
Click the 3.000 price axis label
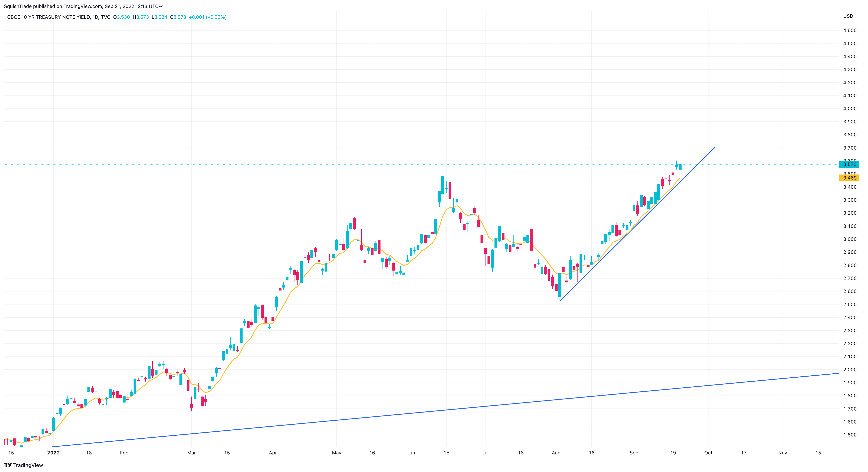coord(850,239)
